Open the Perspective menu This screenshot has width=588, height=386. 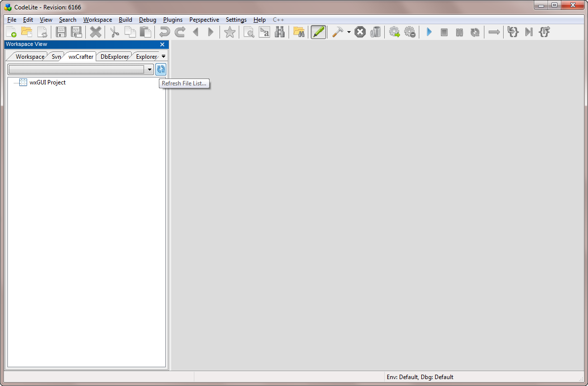[204, 20]
